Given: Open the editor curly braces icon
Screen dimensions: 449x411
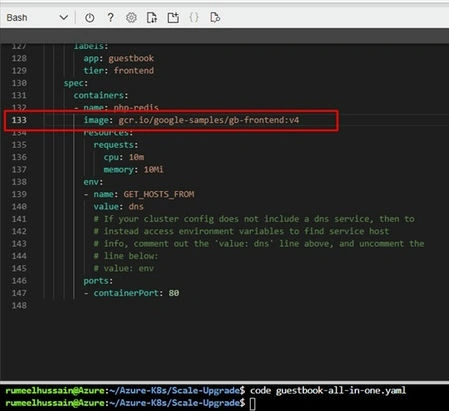Looking at the screenshot, I should 194,18.
